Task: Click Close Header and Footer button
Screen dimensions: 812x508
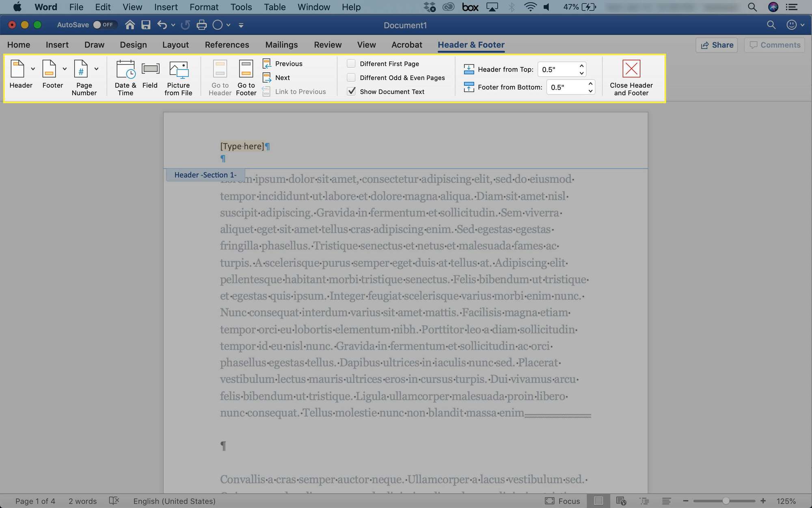Action: click(x=631, y=77)
